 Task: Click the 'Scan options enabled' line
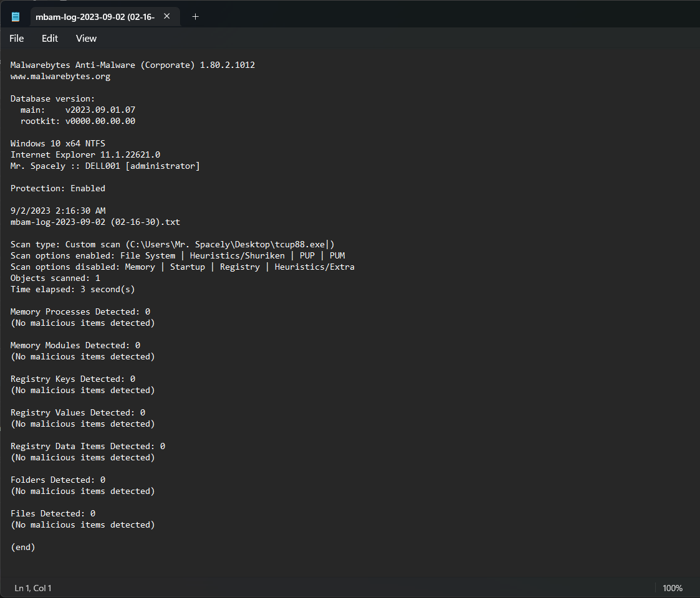point(178,256)
